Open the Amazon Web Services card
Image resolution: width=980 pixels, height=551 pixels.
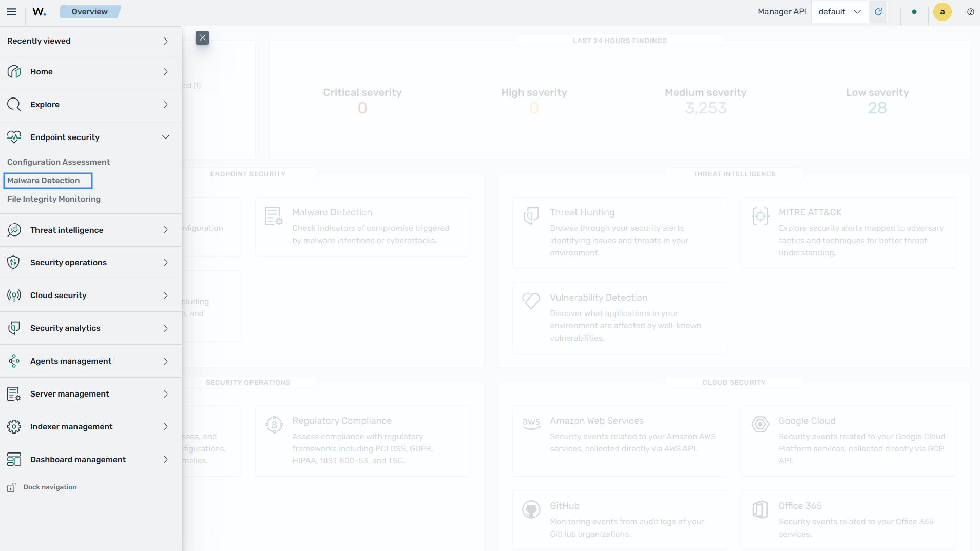click(620, 441)
